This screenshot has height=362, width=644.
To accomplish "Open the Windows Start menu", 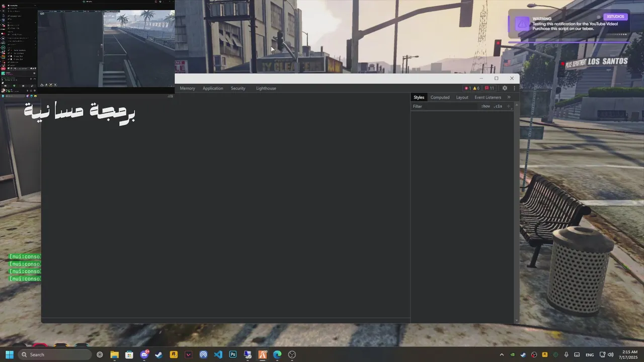I will [x=10, y=354].
